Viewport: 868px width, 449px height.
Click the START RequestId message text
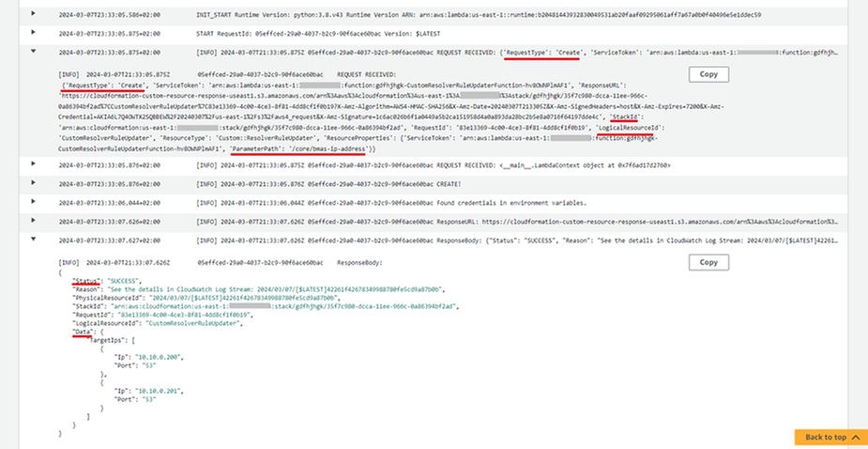pos(308,34)
